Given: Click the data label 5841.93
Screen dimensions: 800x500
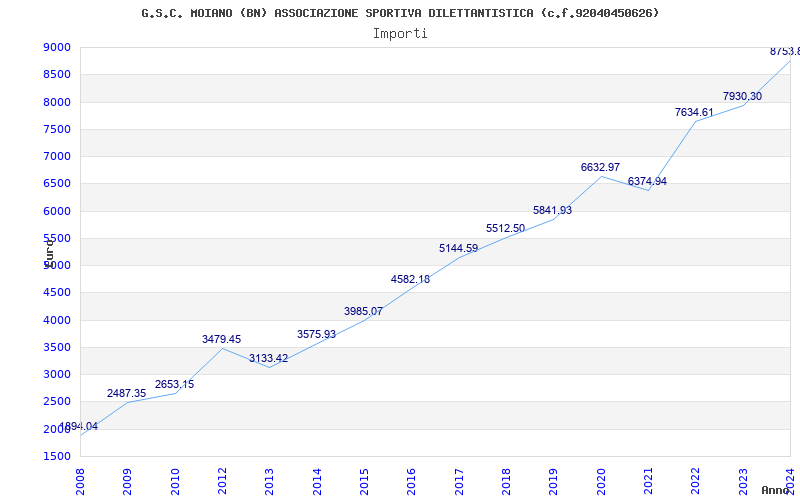Looking at the screenshot, I should (x=552, y=210).
